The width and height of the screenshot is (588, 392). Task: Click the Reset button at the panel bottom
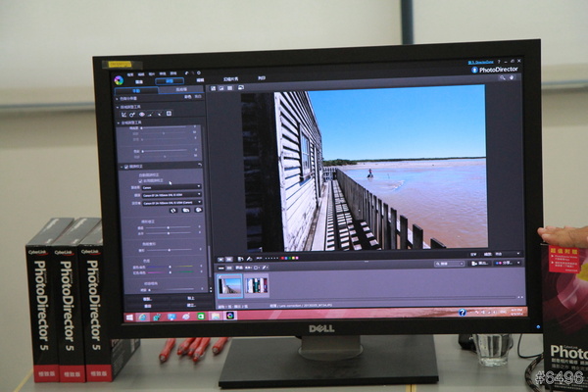(x=147, y=307)
